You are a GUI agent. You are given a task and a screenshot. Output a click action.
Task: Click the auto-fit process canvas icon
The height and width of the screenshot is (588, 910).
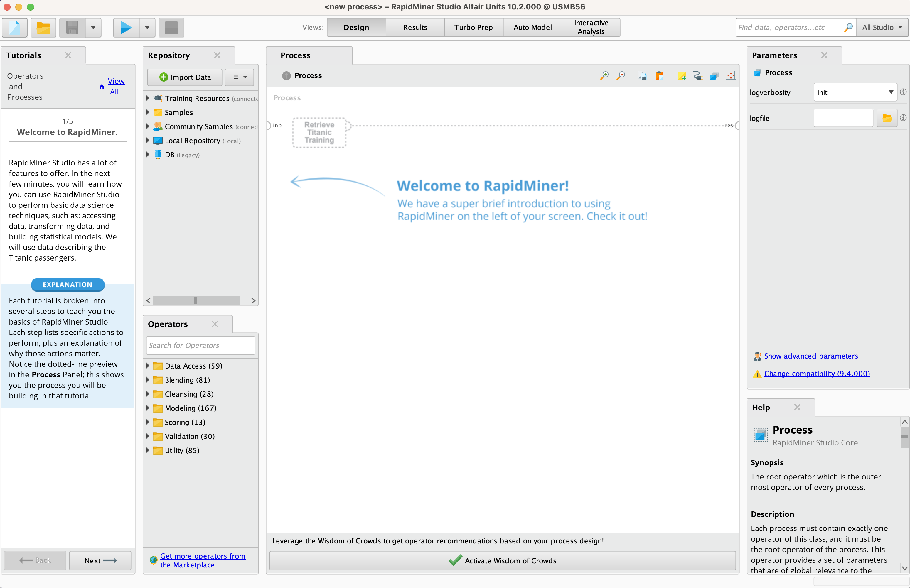tap(731, 76)
